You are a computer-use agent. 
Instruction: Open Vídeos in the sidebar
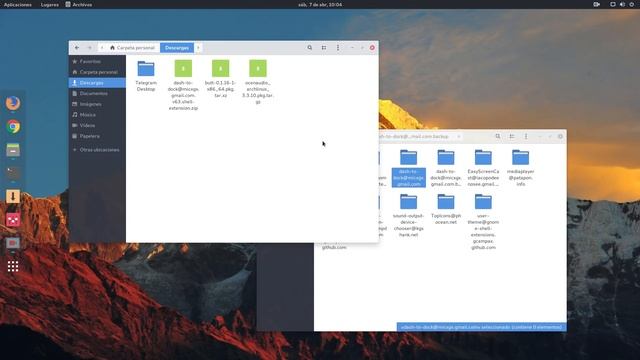click(97, 125)
